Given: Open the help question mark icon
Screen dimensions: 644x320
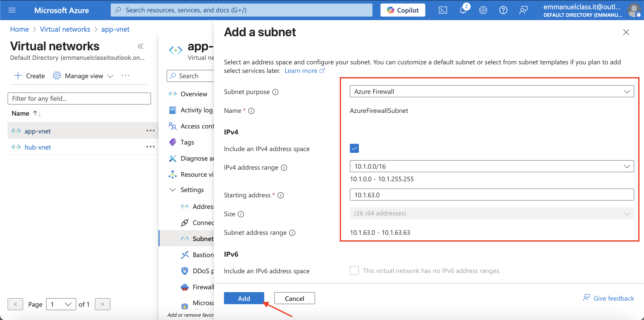Looking at the screenshot, I should (503, 10).
